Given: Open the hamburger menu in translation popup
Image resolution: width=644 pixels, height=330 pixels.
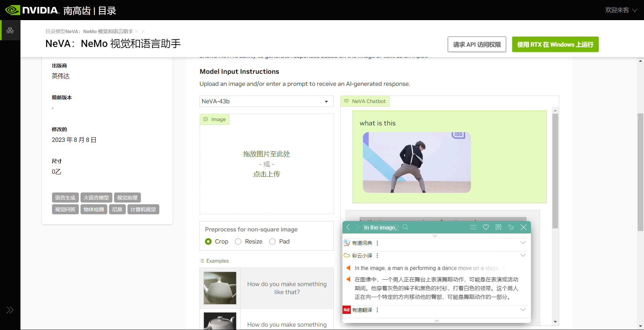Looking at the screenshot, I should coord(473,227).
